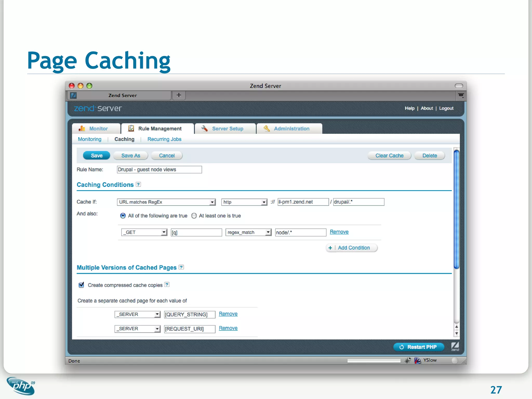This screenshot has width=532, height=399.
Task: Click the Save button
Action: click(x=97, y=156)
